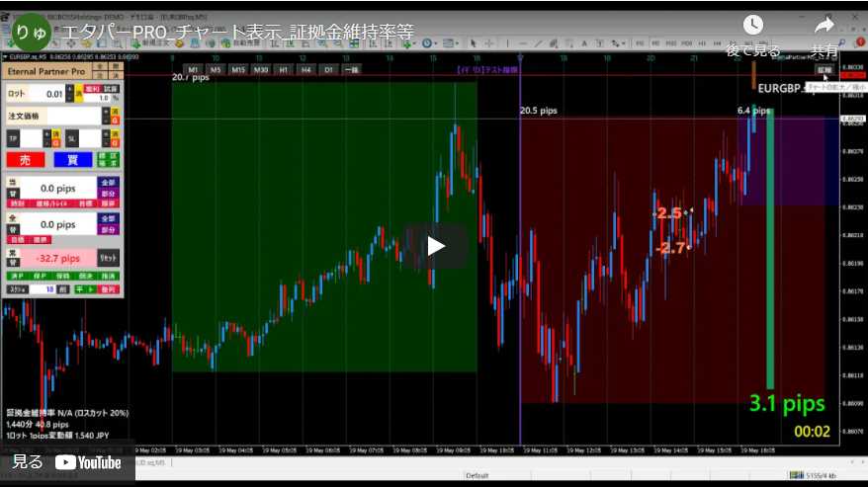Switch chart timeframe to D1
The height and width of the screenshot is (487, 868).
[328, 70]
